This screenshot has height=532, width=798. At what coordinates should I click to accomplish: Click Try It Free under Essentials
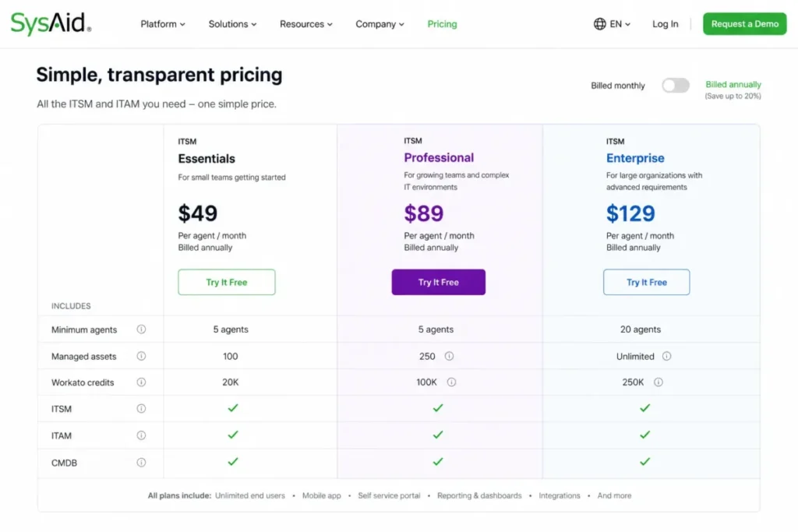coord(227,282)
